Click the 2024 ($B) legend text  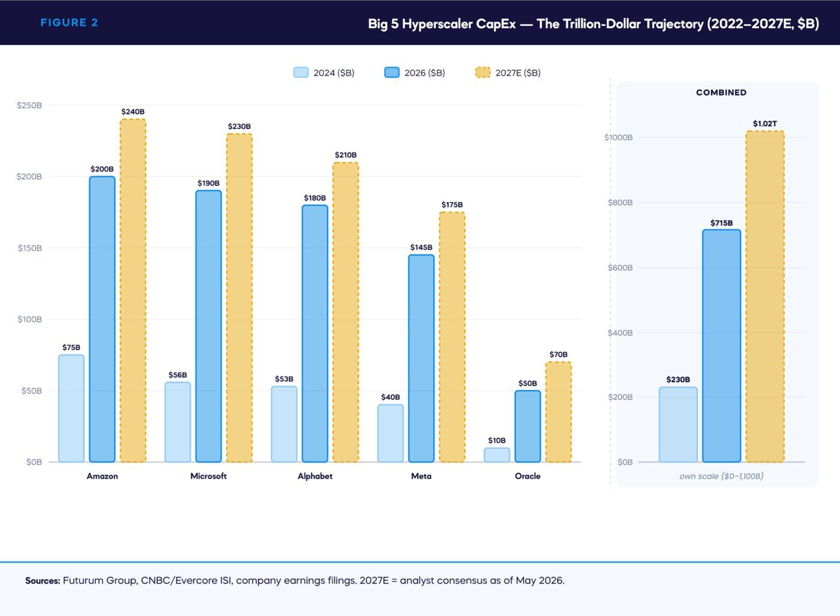(334, 73)
